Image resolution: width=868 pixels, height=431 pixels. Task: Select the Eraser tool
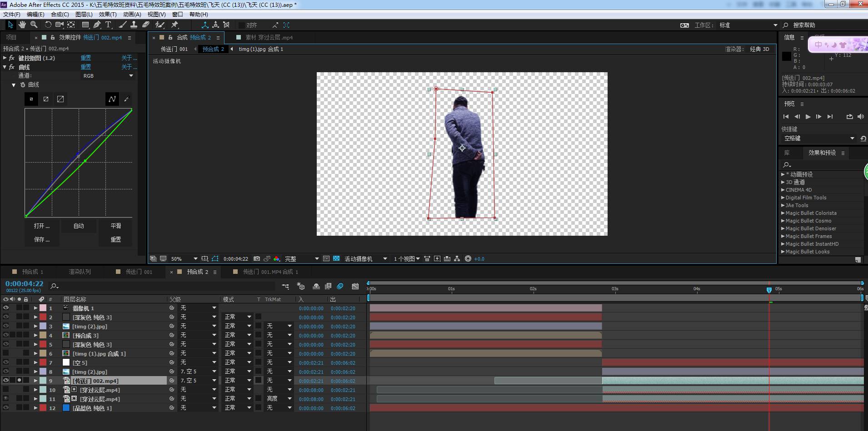pos(146,25)
